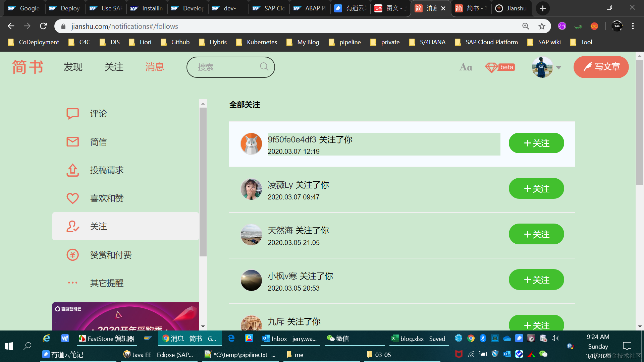644x362 pixels.
Task: Open the Aa font settings icon
Action: pos(466,67)
